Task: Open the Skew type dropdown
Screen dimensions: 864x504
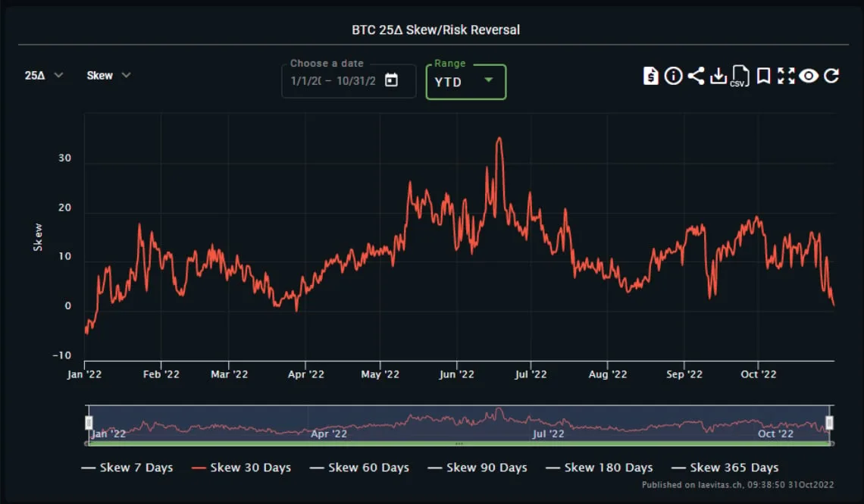Action: tap(108, 76)
